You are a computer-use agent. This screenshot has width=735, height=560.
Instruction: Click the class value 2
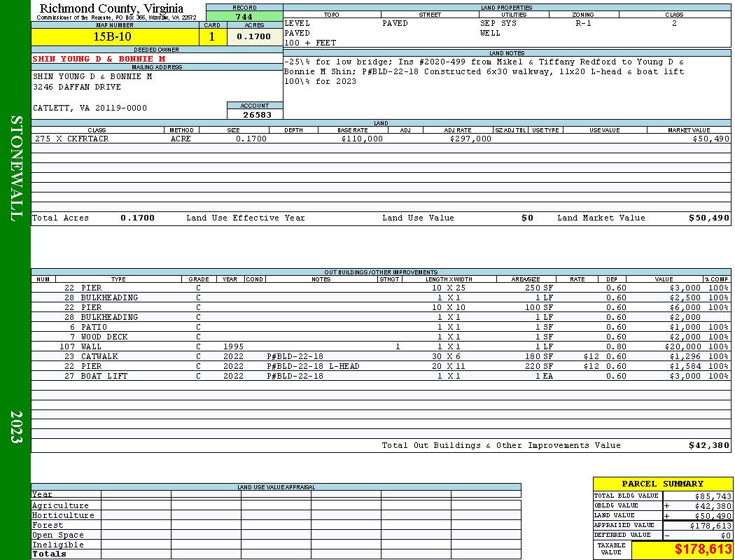coord(674,23)
